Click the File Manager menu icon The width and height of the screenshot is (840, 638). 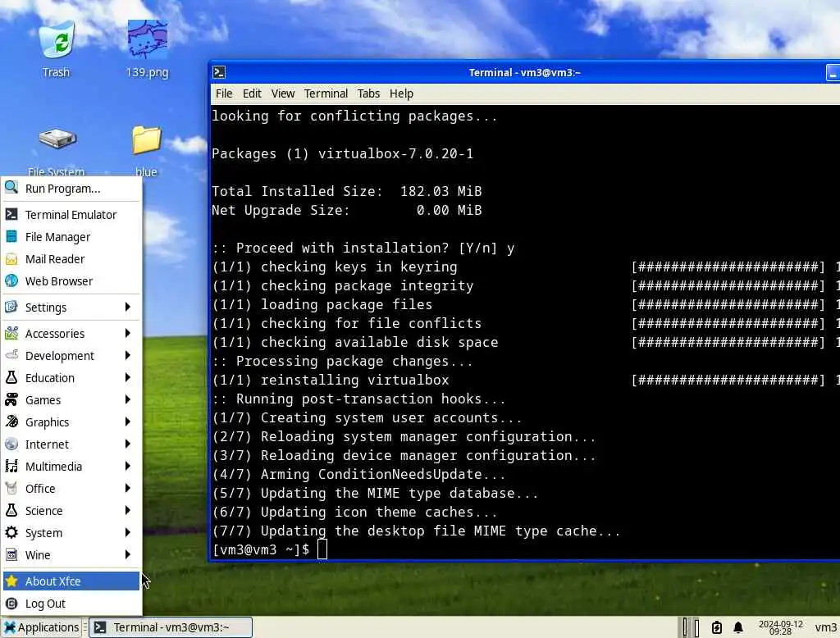tap(11, 236)
